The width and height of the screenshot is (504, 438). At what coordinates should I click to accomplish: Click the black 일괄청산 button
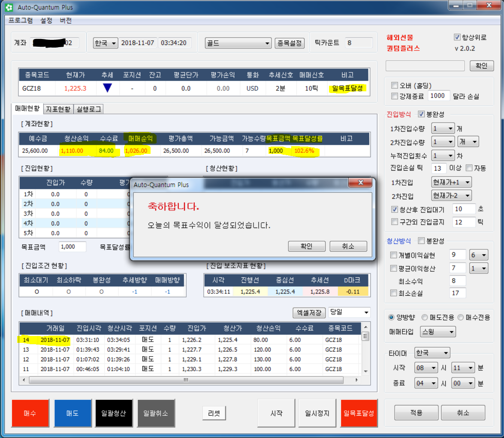coord(114,414)
